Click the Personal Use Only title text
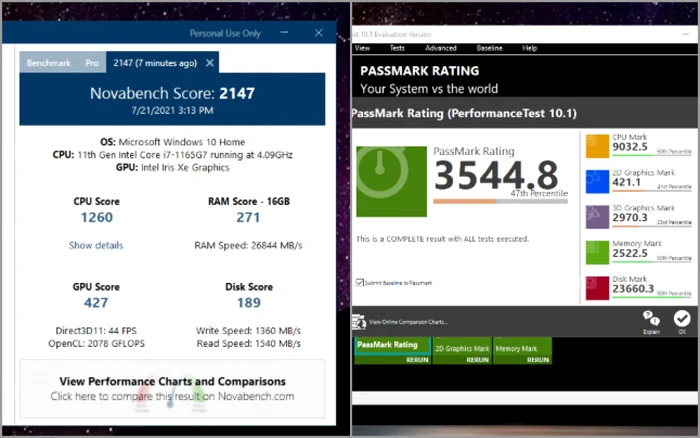The image size is (700, 438). (225, 33)
